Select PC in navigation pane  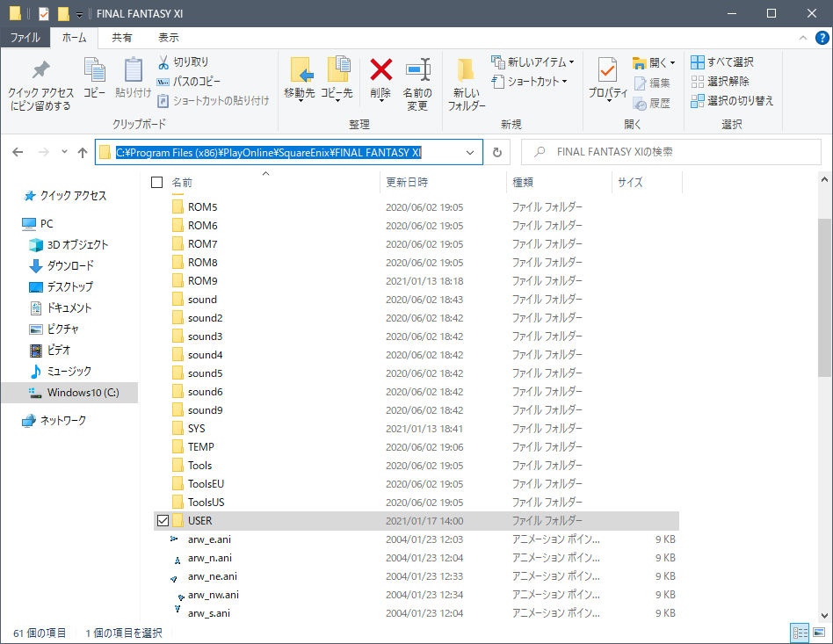tap(37, 224)
